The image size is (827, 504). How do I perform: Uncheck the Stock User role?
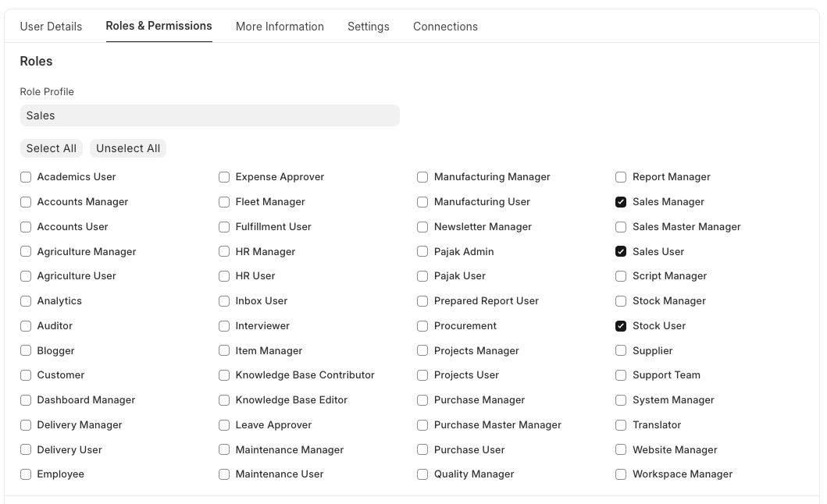click(620, 325)
